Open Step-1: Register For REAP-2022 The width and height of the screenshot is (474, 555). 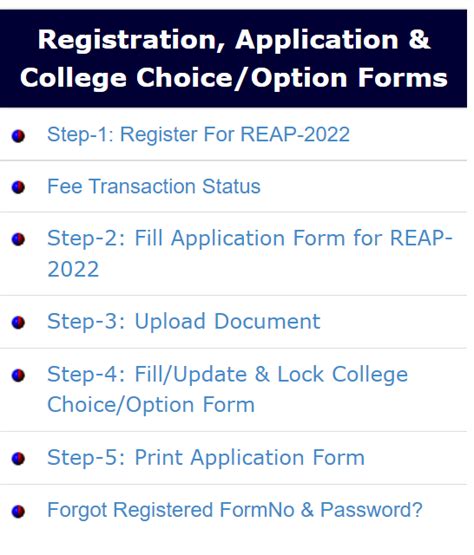199,135
